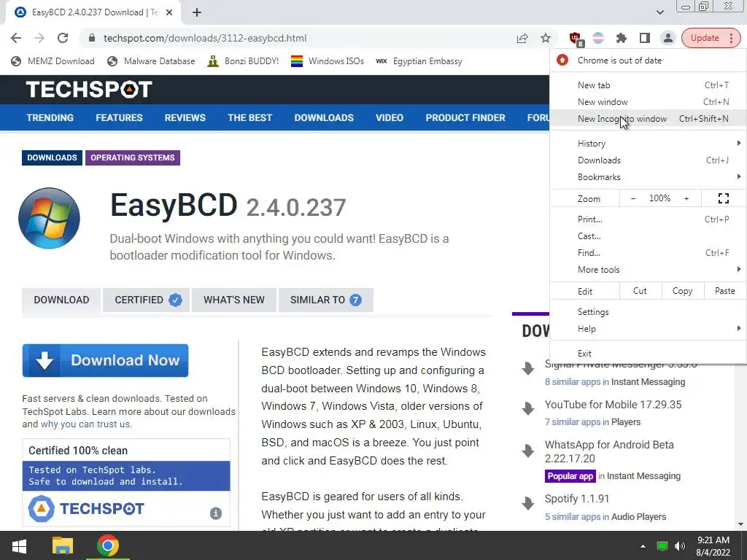Show hidden tray icons arrow
The width and height of the screenshot is (747, 560).
[643, 545]
